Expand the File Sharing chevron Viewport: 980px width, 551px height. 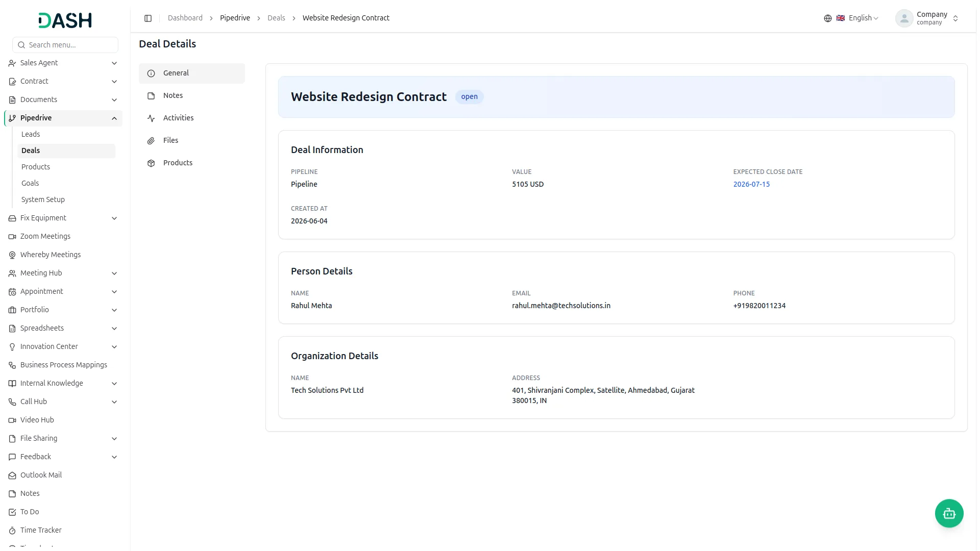coord(114,439)
